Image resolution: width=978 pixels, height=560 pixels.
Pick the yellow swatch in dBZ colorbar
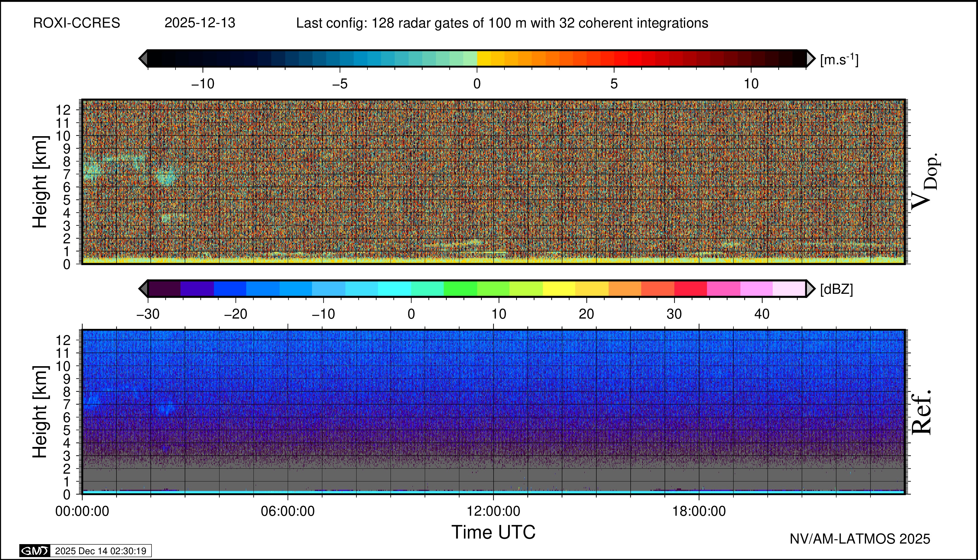(559, 288)
